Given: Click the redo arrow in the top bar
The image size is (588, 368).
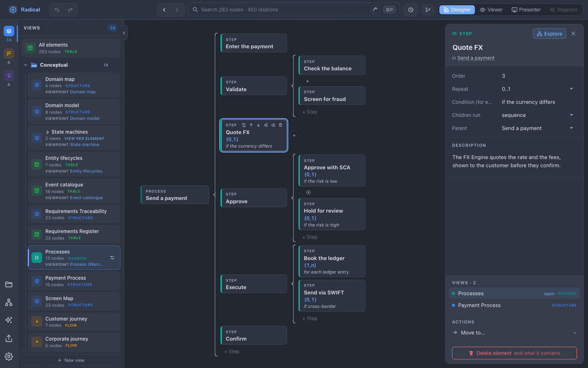Looking at the screenshot, I should (x=70, y=10).
